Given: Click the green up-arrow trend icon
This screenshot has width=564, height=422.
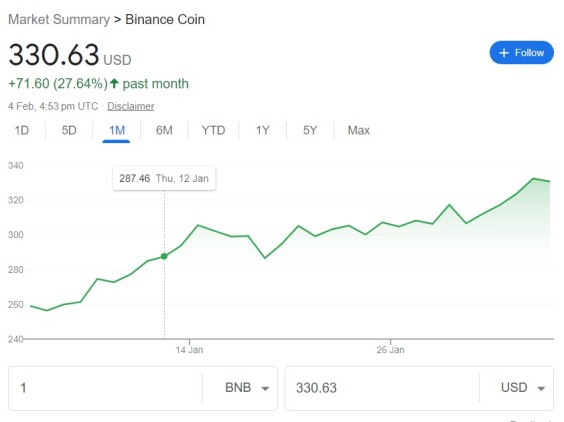Looking at the screenshot, I should coord(114,83).
